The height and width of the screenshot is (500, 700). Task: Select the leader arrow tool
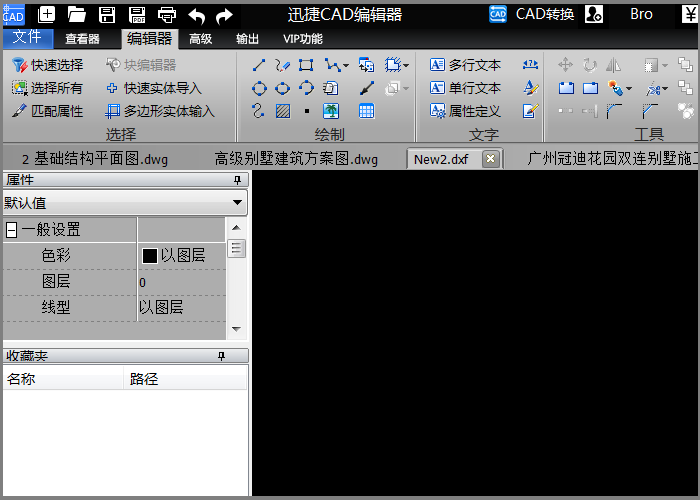pos(367,88)
